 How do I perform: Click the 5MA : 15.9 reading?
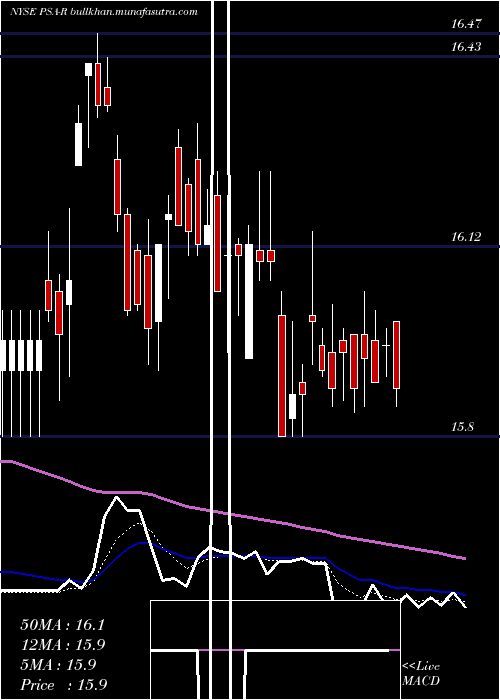58,665
